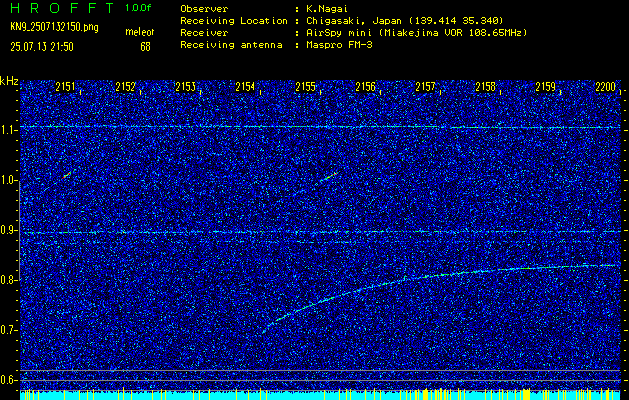The height and width of the screenshot is (400, 629).
Task: Click the 2151 time marker
Action: [65, 87]
